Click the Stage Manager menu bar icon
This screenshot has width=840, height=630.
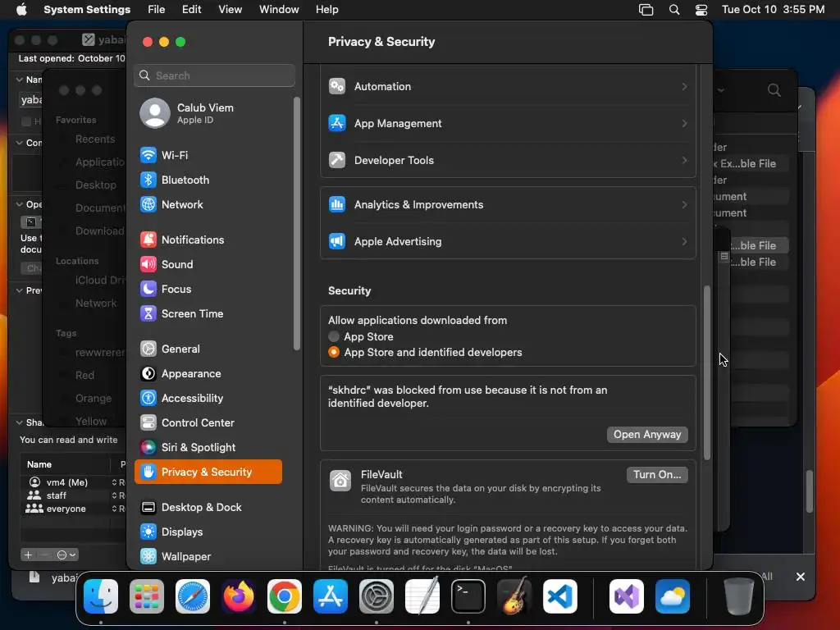point(646,10)
